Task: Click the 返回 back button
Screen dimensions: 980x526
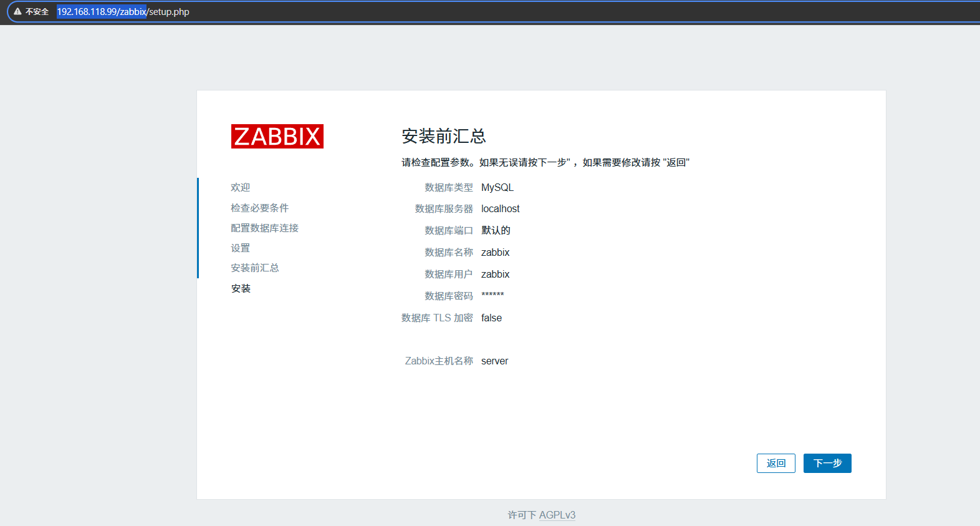Action: point(776,463)
